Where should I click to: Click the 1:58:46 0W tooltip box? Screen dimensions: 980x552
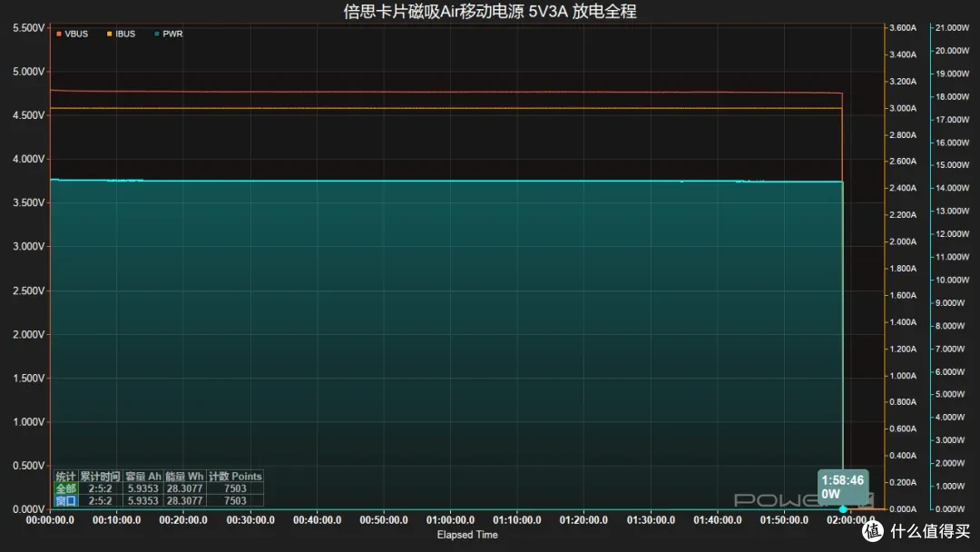[x=842, y=487]
